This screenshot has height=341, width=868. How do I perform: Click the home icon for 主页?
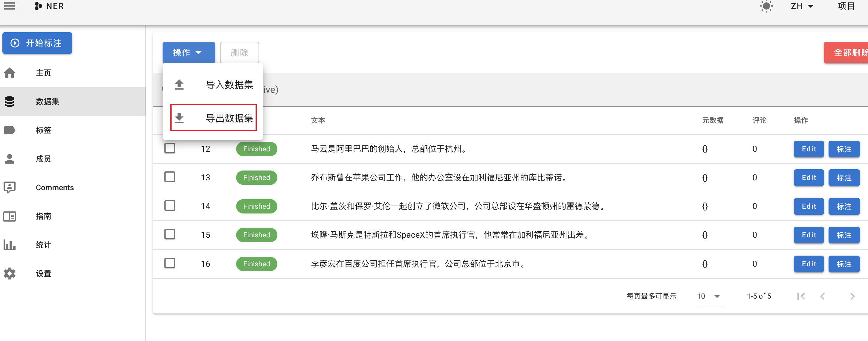point(10,73)
